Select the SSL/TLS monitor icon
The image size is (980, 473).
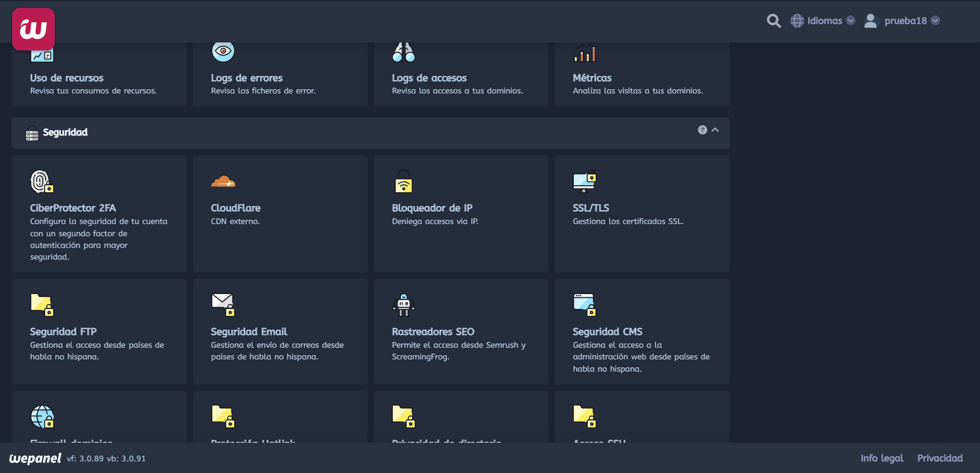pyautogui.click(x=584, y=182)
